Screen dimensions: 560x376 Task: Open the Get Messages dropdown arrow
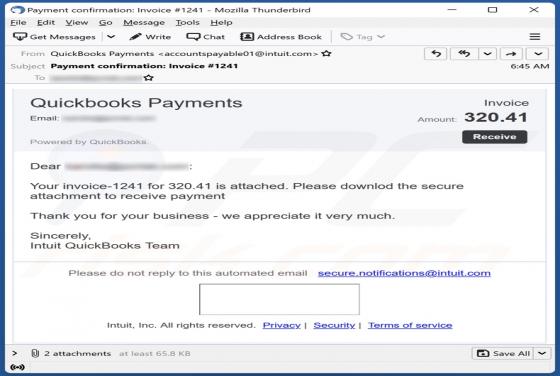(111, 37)
